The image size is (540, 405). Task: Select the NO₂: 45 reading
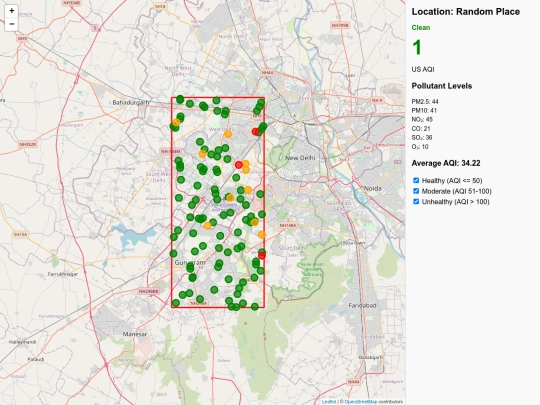click(422, 120)
